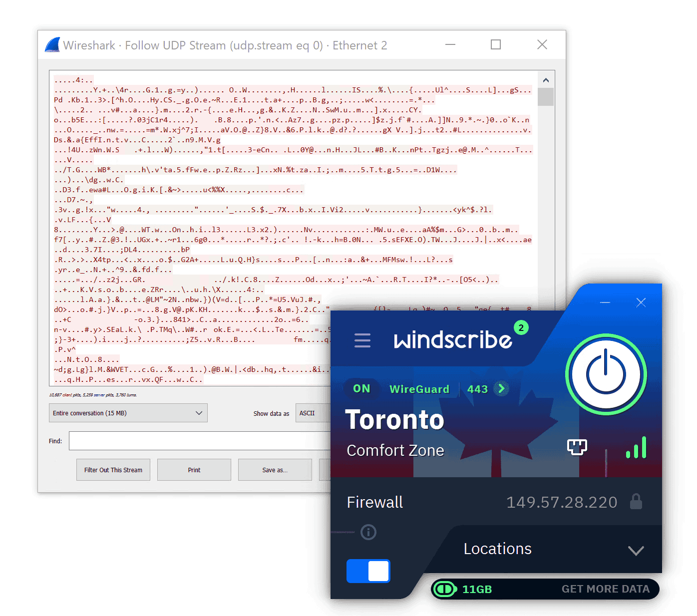Click the 'Find:' label

click(55, 441)
